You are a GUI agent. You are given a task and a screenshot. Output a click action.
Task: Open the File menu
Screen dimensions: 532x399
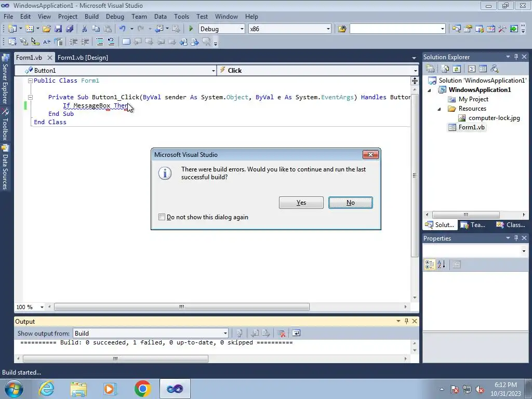pos(8,16)
